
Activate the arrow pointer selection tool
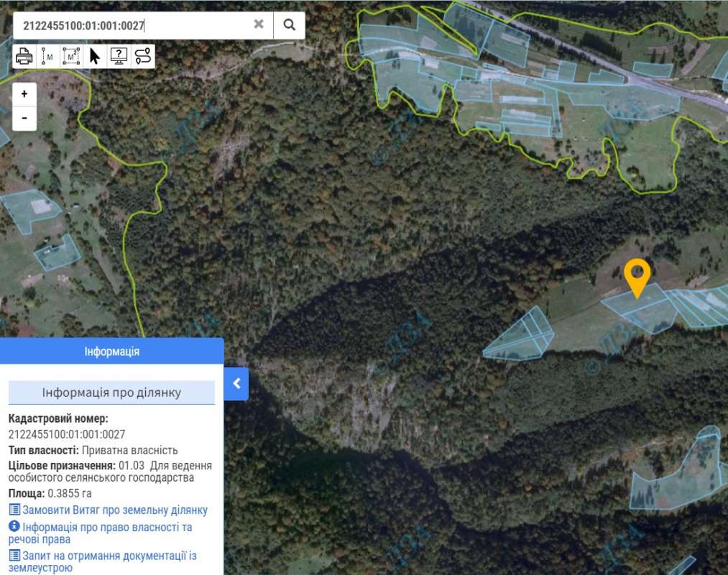point(95,56)
